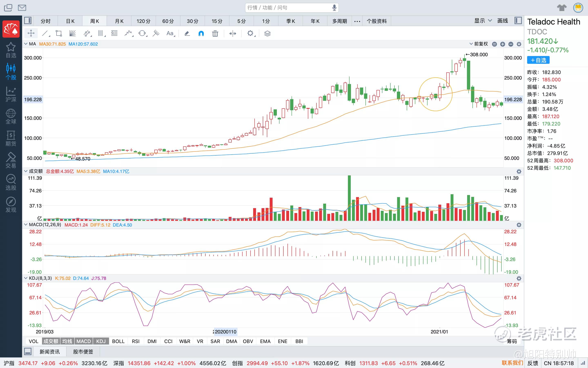Open 期货 futures in sidebar

point(11,138)
